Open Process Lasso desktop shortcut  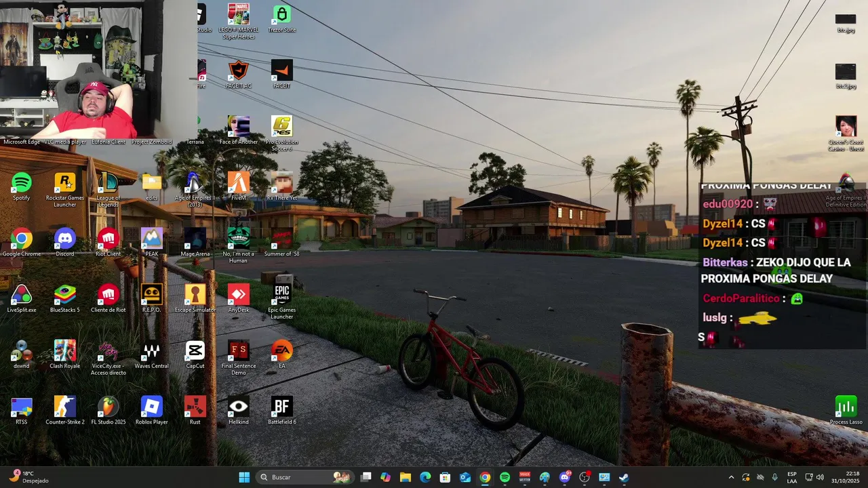846,411
